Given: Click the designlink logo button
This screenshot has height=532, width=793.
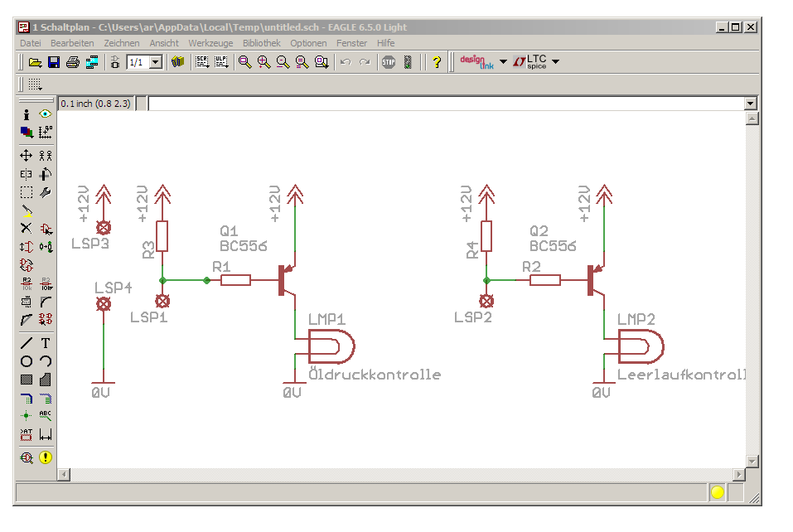Looking at the screenshot, I should click(476, 62).
